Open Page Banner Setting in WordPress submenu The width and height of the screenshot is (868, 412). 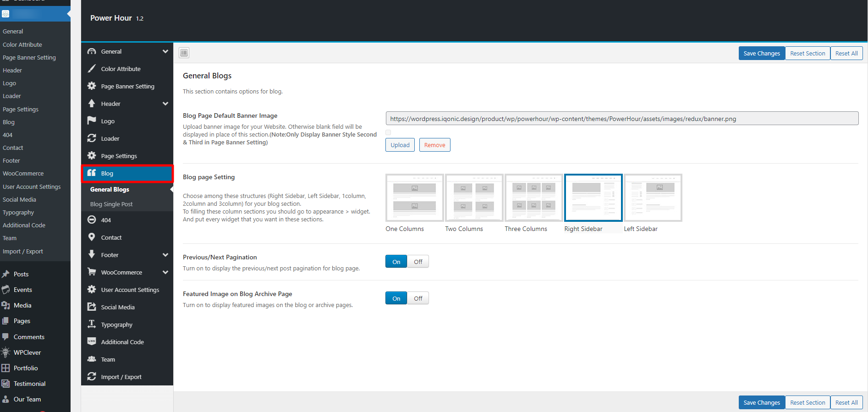tap(29, 57)
